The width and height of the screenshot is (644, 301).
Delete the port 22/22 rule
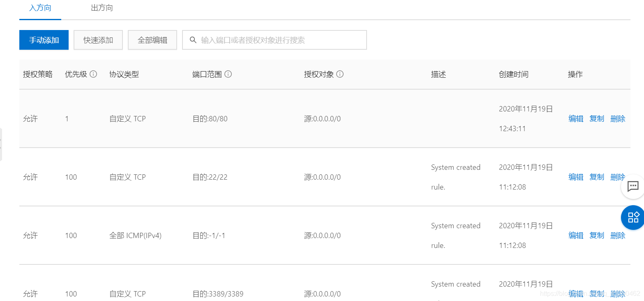pos(618,177)
